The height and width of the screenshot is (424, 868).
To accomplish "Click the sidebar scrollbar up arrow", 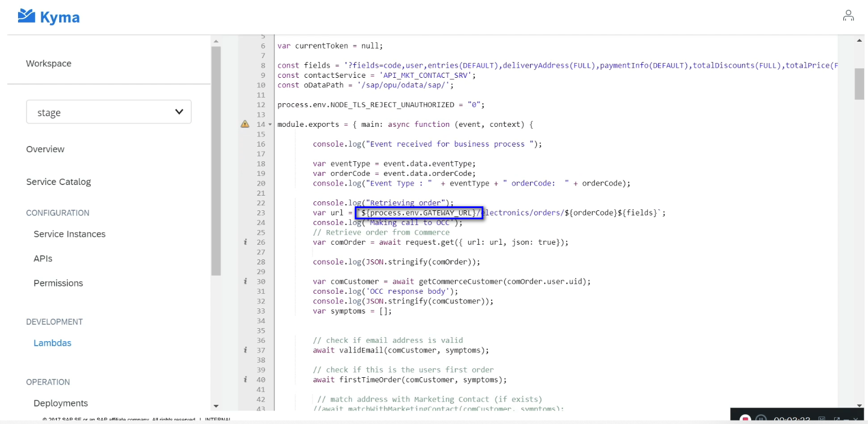I will click(216, 41).
